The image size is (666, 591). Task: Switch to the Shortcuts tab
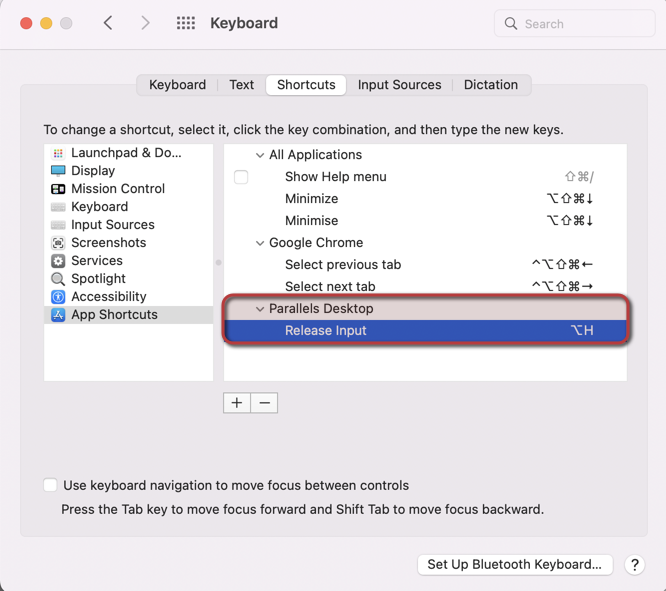click(x=306, y=85)
